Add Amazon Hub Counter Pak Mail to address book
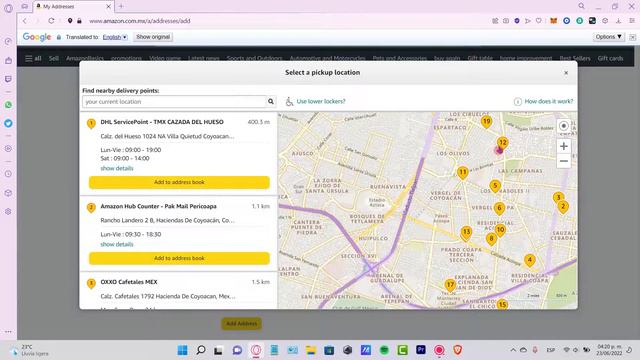640x360 pixels. coord(179,258)
